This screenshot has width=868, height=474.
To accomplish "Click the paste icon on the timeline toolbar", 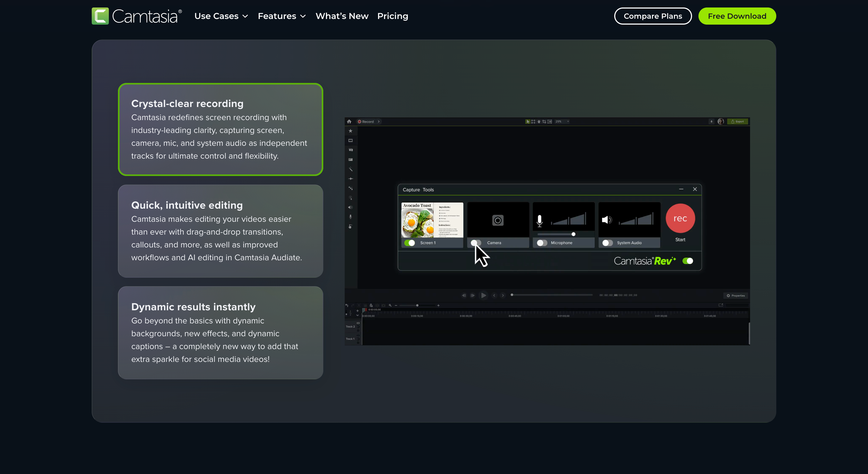I will [371, 305].
